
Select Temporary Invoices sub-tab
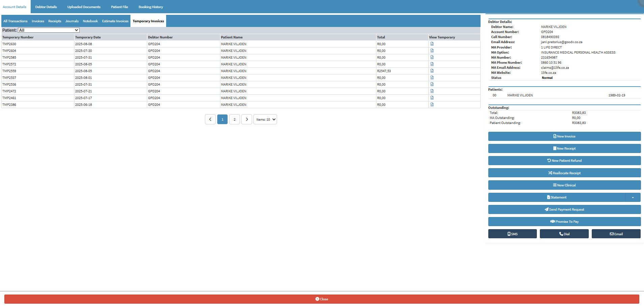pos(148,21)
